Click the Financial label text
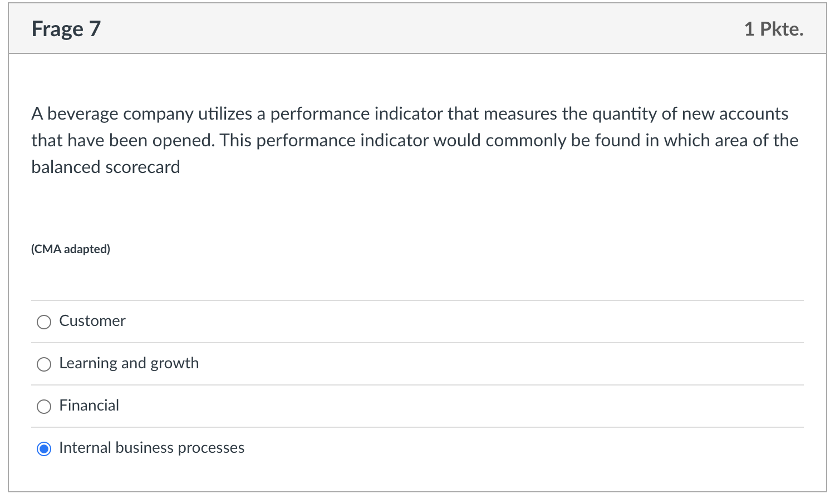The width and height of the screenshot is (835, 504). coord(90,406)
